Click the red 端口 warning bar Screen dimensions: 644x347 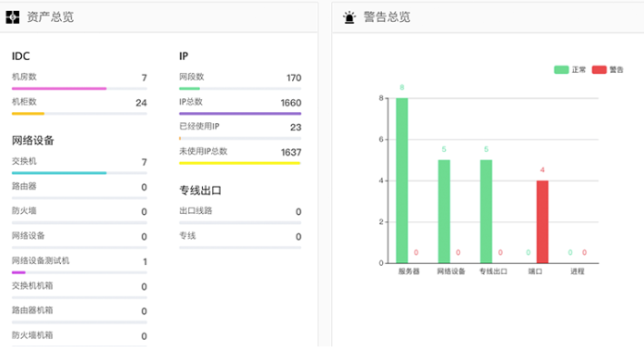coord(542,221)
